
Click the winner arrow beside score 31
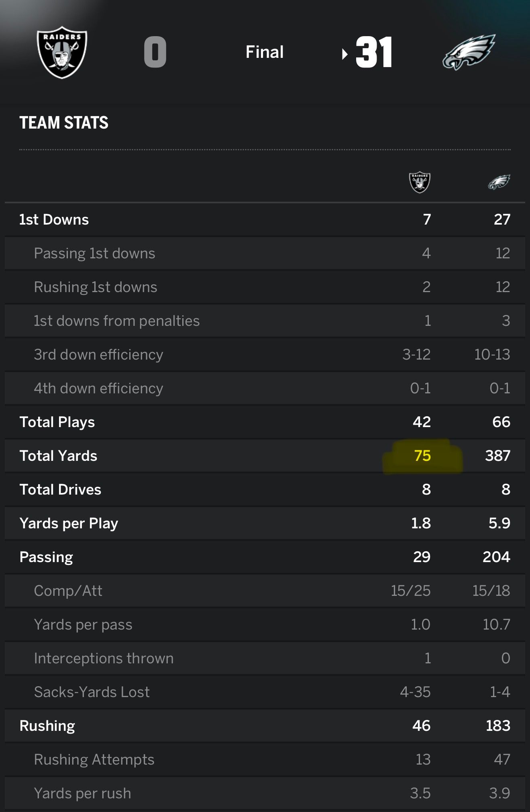(344, 54)
